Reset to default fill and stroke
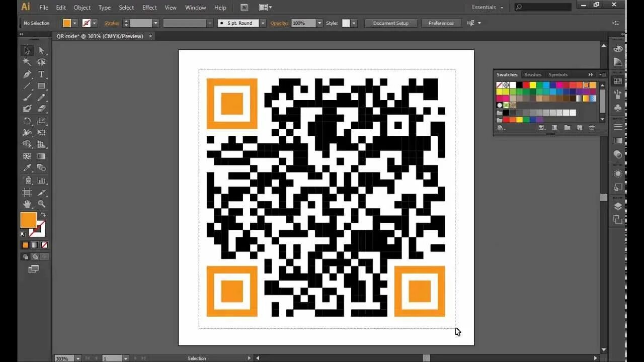Screen dimensions: 644x362 23,234
